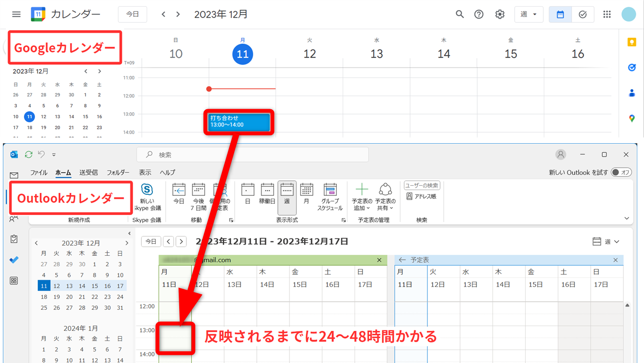Click the Google Calendar Today button
Image resolution: width=644 pixels, height=363 pixels.
[x=132, y=14]
